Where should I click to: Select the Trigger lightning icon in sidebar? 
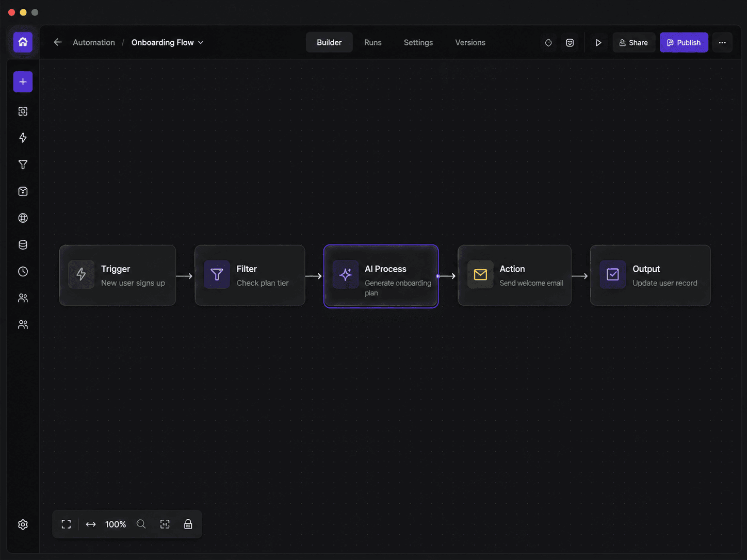coord(23,138)
